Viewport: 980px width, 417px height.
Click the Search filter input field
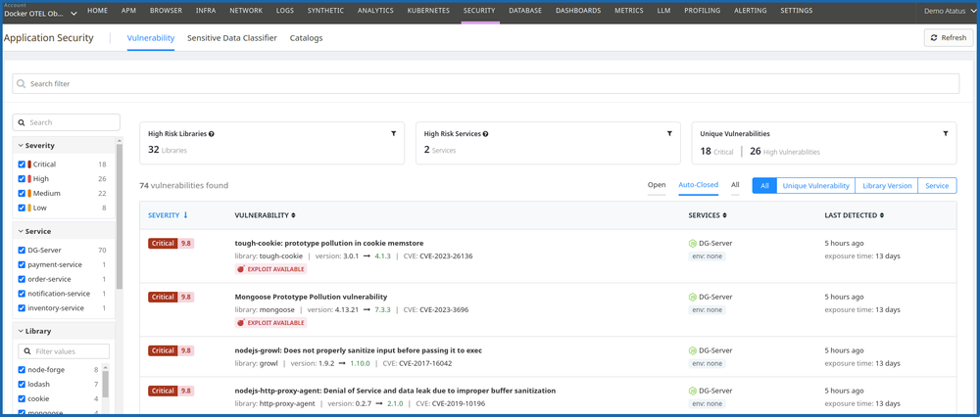pyautogui.click(x=490, y=84)
